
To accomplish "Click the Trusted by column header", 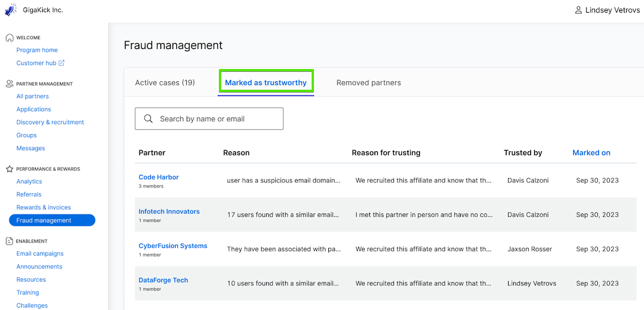I will pos(523,153).
